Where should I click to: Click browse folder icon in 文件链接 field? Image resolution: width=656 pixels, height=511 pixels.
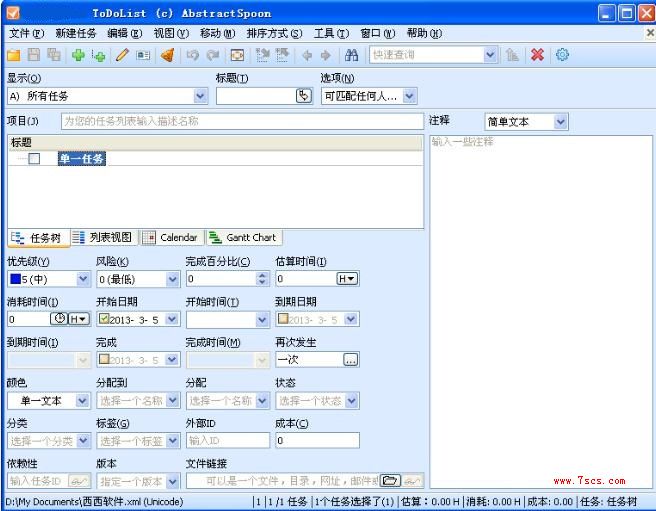pos(390,480)
